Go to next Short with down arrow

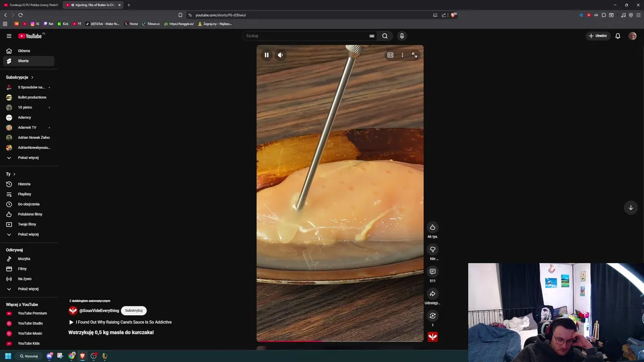click(631, 208)
